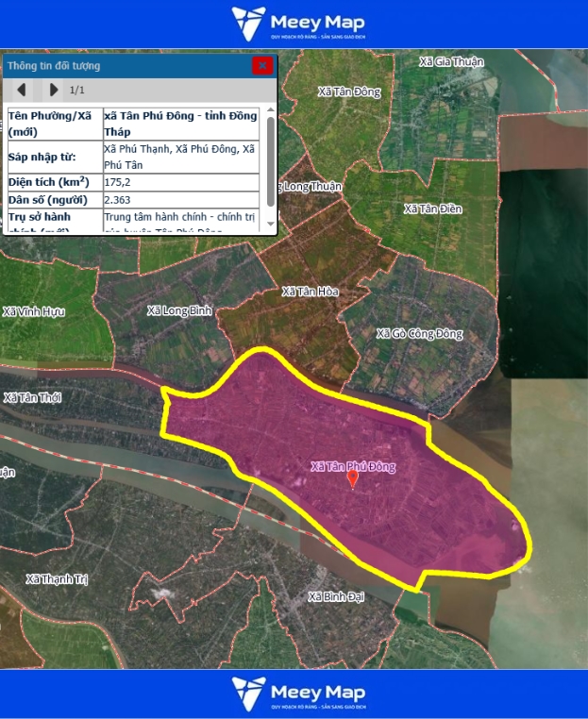Click the info panel scrollbar thumb
588x719 pixels.
pos(271,160)
